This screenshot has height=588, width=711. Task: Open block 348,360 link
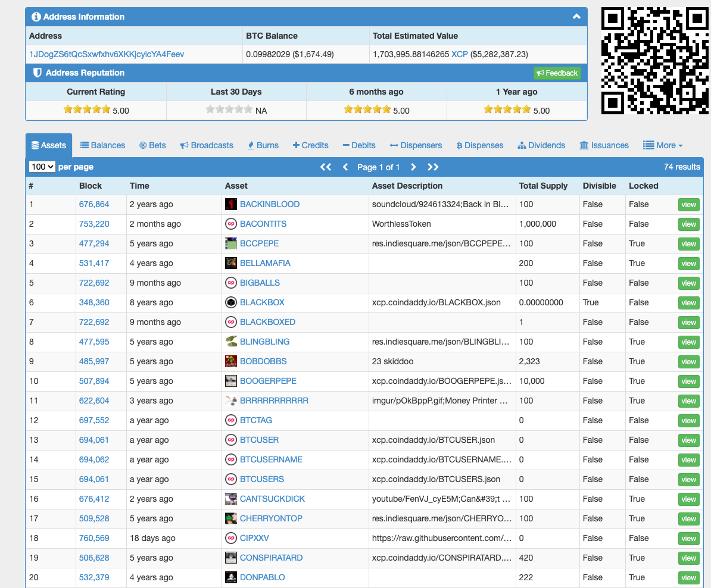(94, 302)
